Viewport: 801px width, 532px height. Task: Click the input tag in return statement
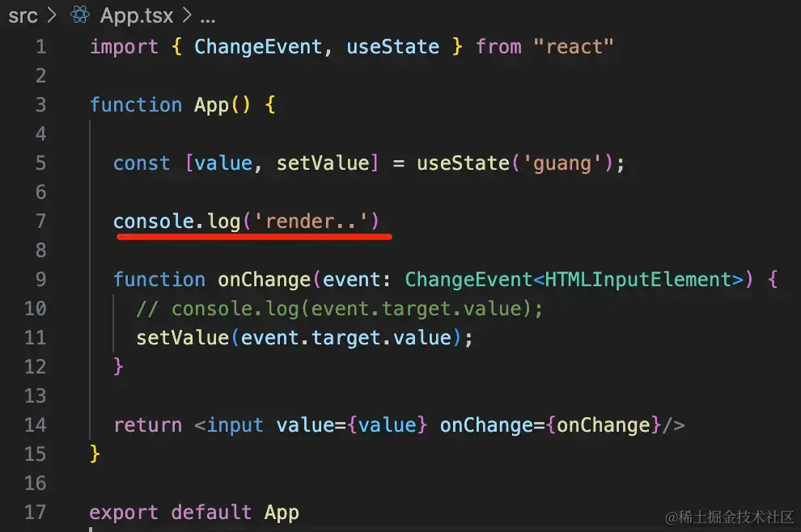(235, 425)
